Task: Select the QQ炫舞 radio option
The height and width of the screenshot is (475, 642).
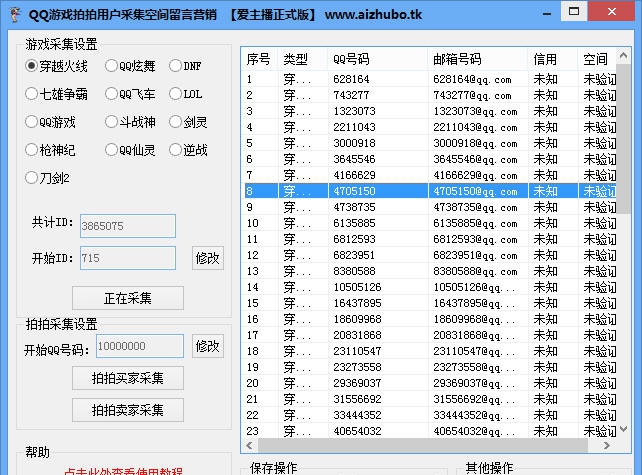Action: coord(130,66)
